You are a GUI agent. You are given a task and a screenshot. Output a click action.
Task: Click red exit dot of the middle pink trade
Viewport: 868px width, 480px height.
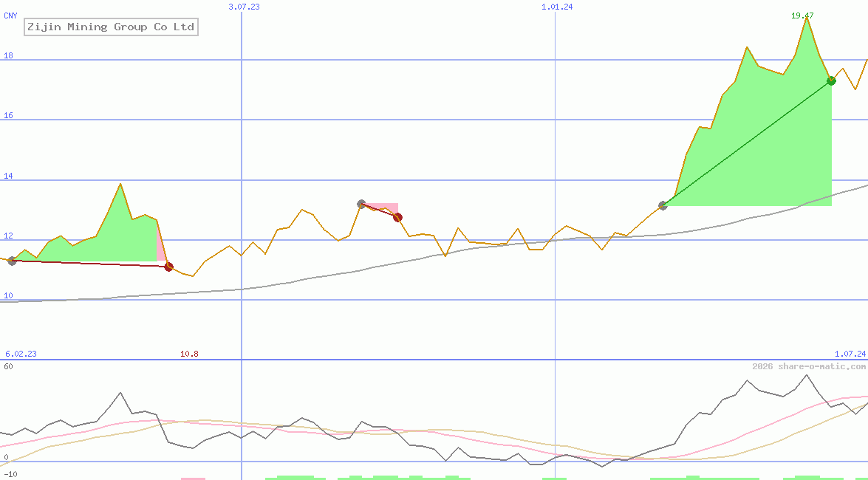click(397, 217)
